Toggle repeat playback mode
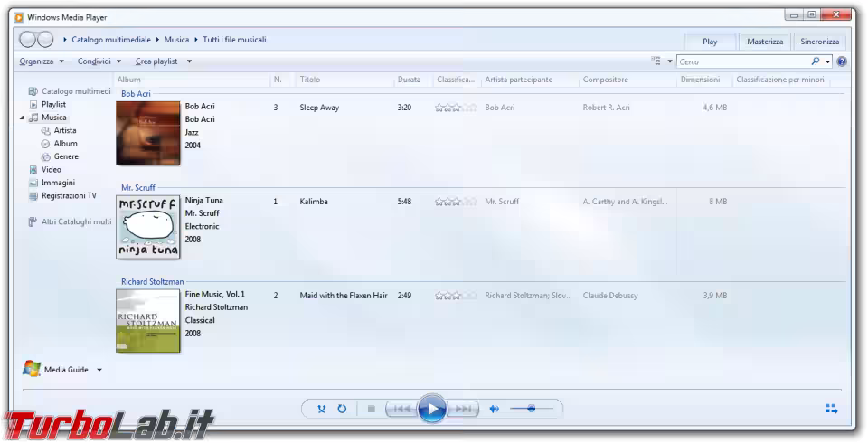Viewport: 868px width, 443px height. pyautogui.click(x=342, y=410)
